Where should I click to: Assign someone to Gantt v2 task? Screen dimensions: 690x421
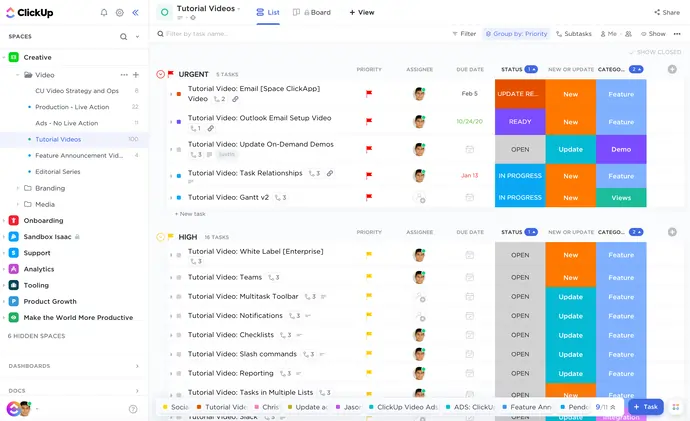pyautogui.click(x=419, y=198)
